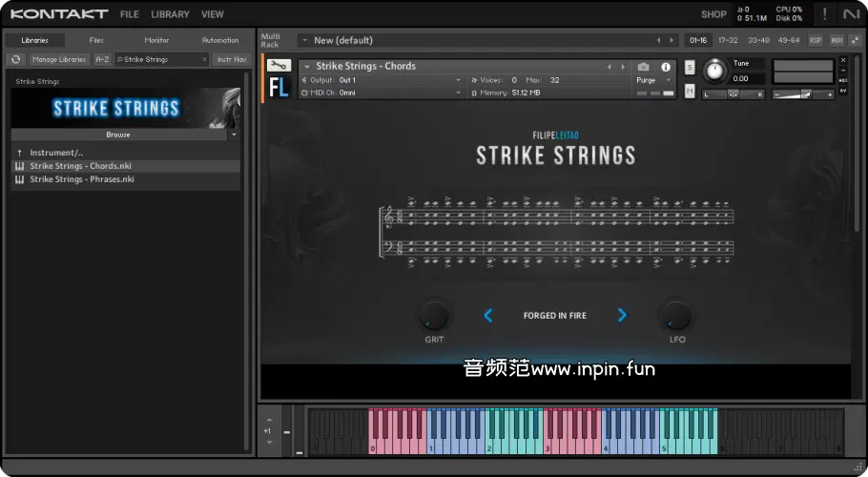Viewport: 868px width, 477px height.
Task: Load Strike Strings - Chords.nki
Action: (126, 166)
